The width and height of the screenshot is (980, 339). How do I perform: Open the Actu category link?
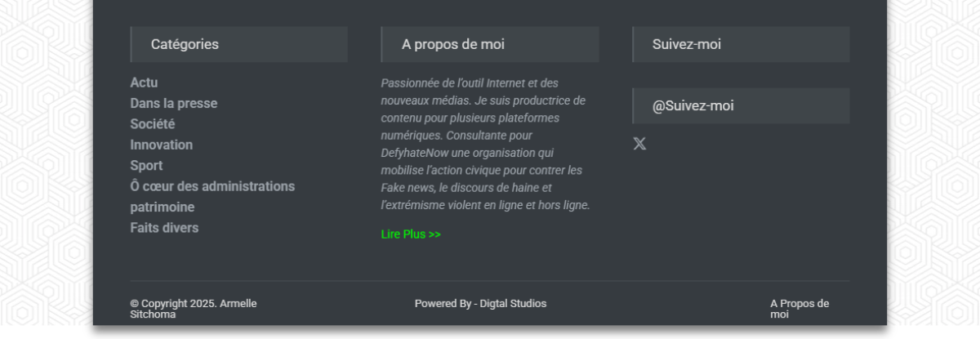tap(144, 83)
